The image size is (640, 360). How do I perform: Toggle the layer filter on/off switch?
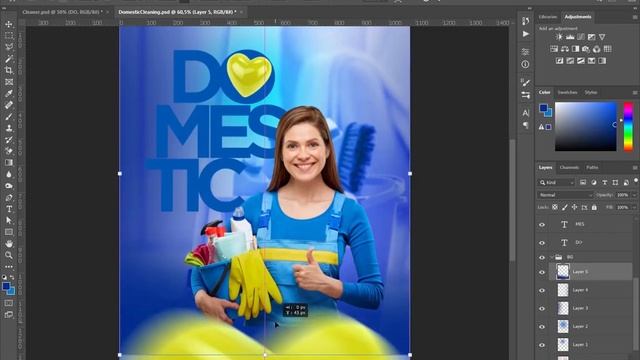coord(636,181)
